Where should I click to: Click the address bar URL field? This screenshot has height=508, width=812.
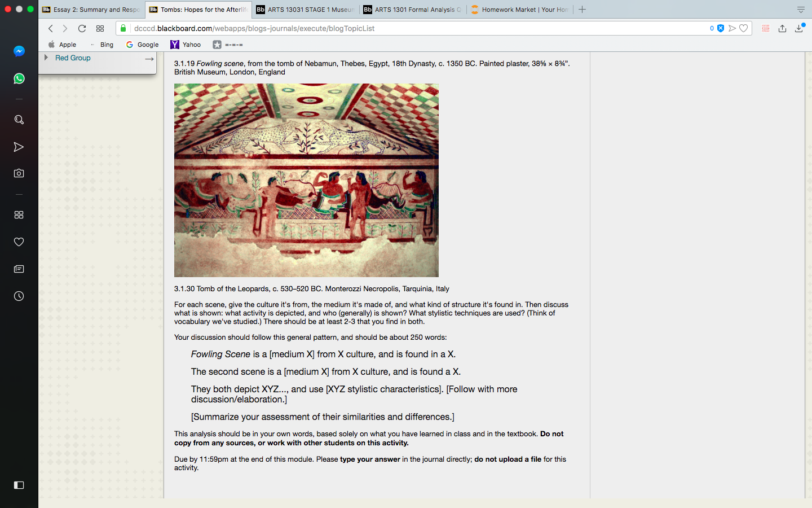(x=417, y=28)
